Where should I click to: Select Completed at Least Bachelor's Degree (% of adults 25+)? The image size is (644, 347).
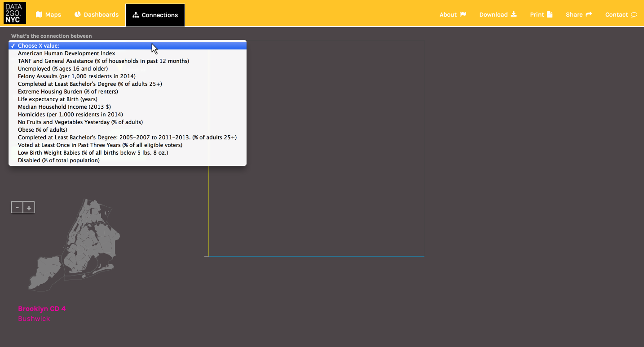coord(128,84)
